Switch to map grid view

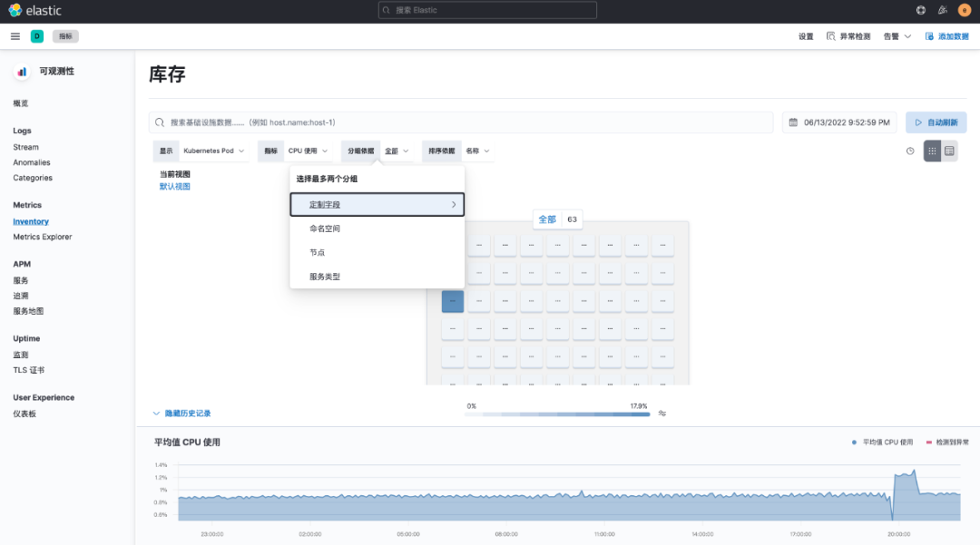(x=932, y=151)
